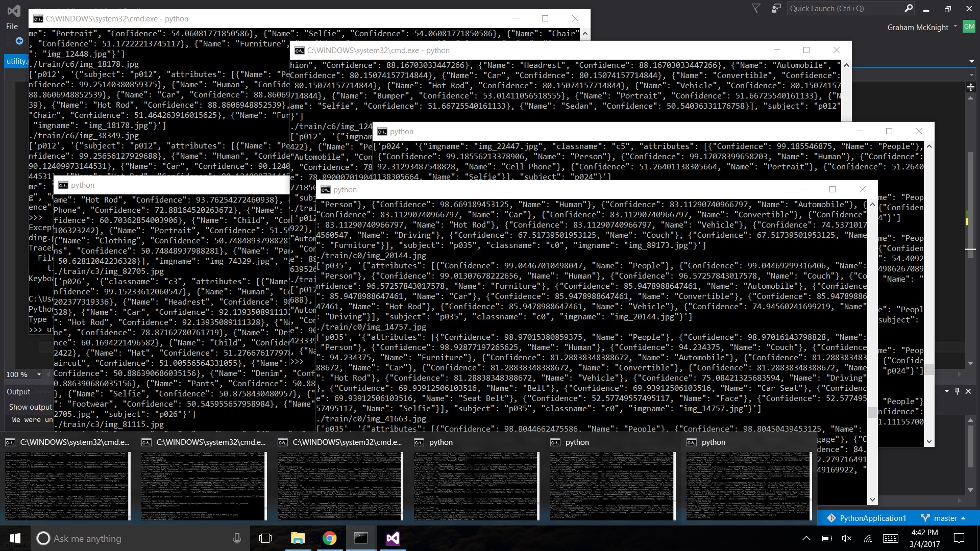Open Task View from the taskbar

265,538
